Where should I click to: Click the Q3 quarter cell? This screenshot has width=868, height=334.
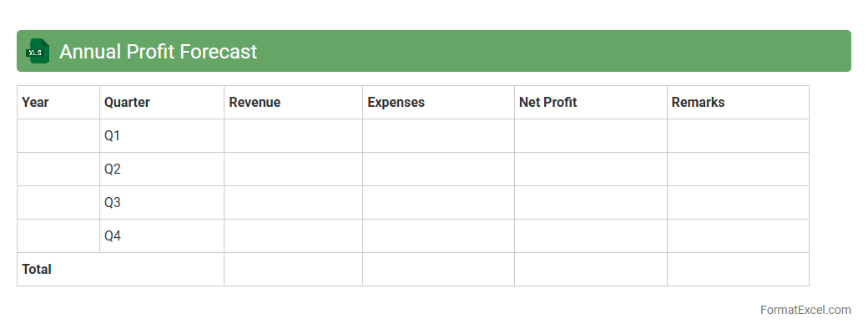coord(161,203)
